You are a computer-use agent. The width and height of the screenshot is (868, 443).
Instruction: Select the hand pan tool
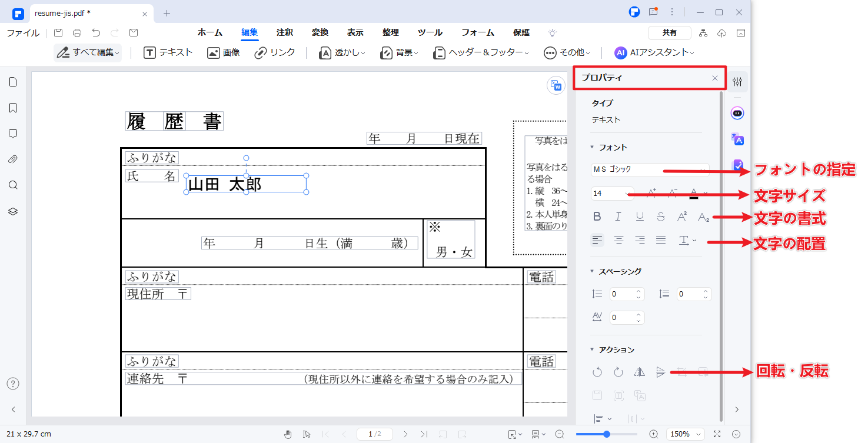click(288, 434)
